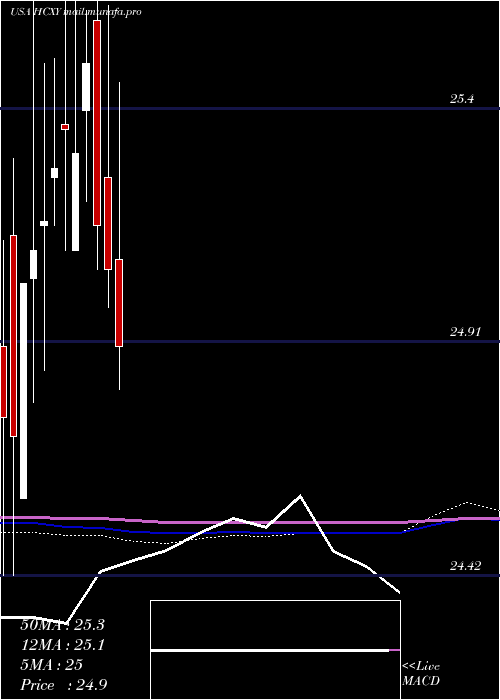Click the 50MA : 25.3 readout
Viewport: 500px width, 700px height.
[x=62, y=625]
